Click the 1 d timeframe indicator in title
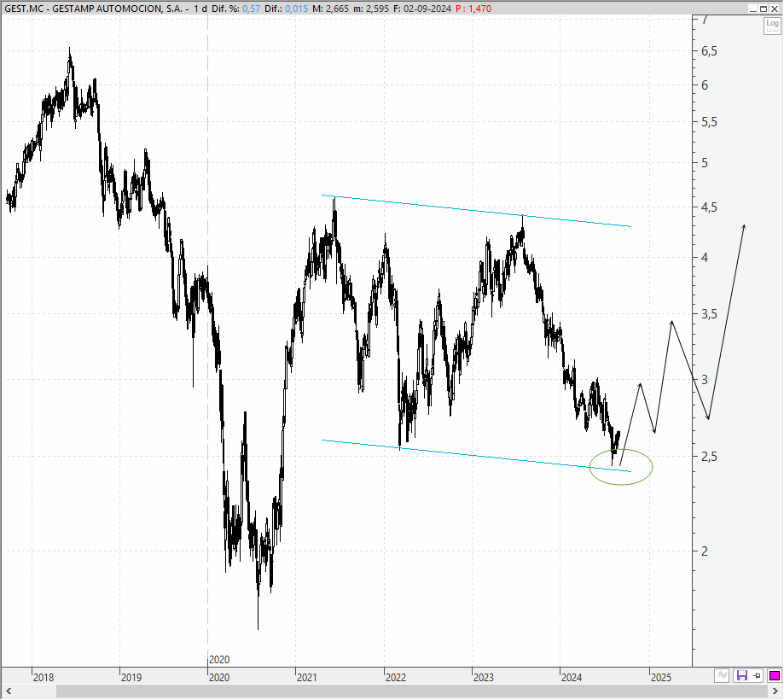Image resolution: width=784 pixels, height=700 pixels. [200, 9]
